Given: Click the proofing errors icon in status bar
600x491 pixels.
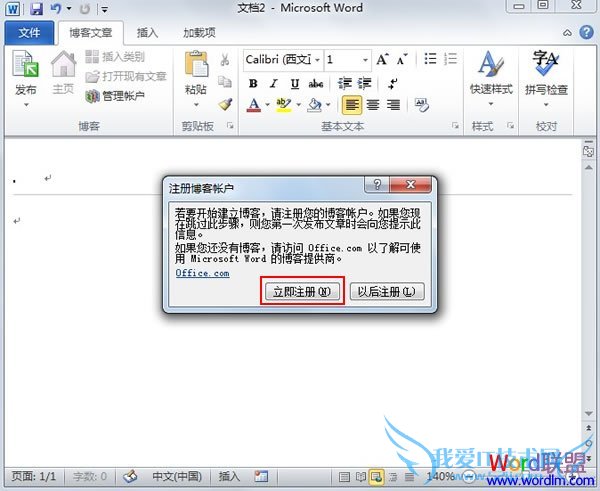Looking at the screenshot, I should (x=130, y=476).
